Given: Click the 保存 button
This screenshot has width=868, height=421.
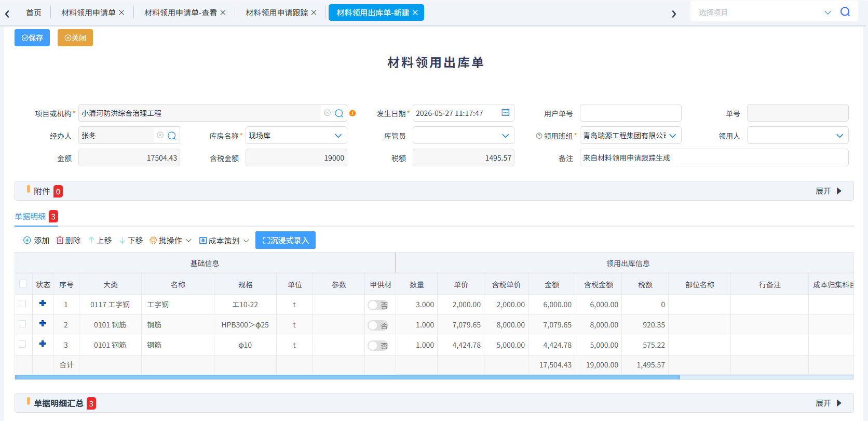Looking at the screenshot, I should tap(32, 38).
